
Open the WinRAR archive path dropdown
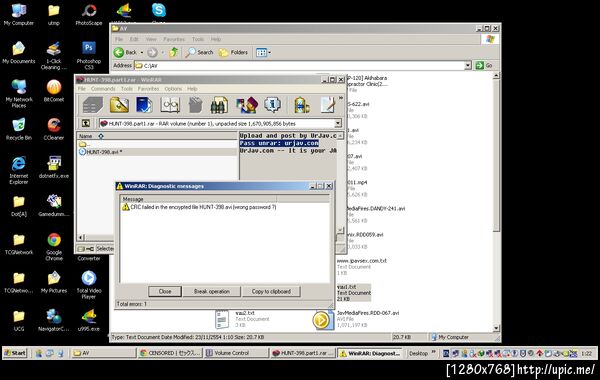pos(338,124)
